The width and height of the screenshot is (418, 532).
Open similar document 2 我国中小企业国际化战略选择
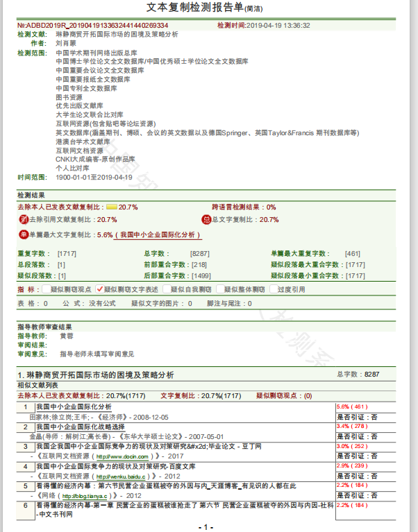[x=81, y=427]
